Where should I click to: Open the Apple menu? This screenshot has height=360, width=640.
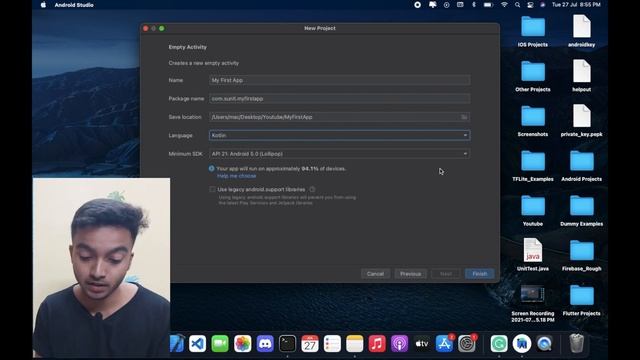click(x=43, y=5)
